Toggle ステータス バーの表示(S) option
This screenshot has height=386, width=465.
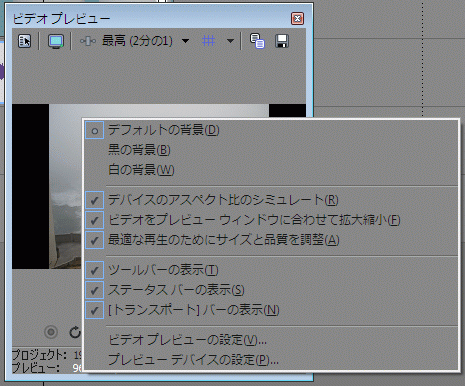point(271,290)
